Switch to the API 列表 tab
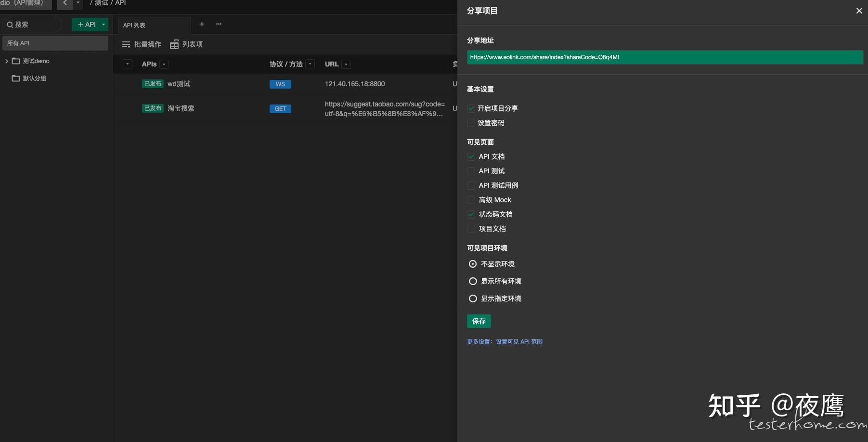 [x=134, y=25]
